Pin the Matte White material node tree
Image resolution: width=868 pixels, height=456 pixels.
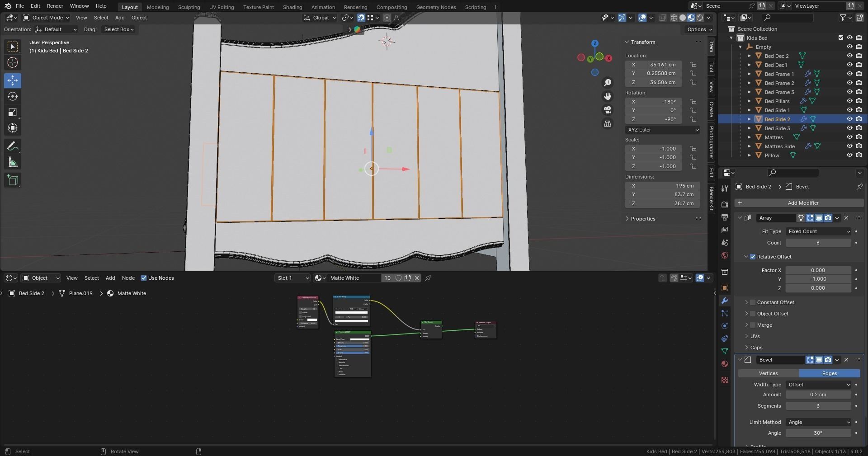428,278
